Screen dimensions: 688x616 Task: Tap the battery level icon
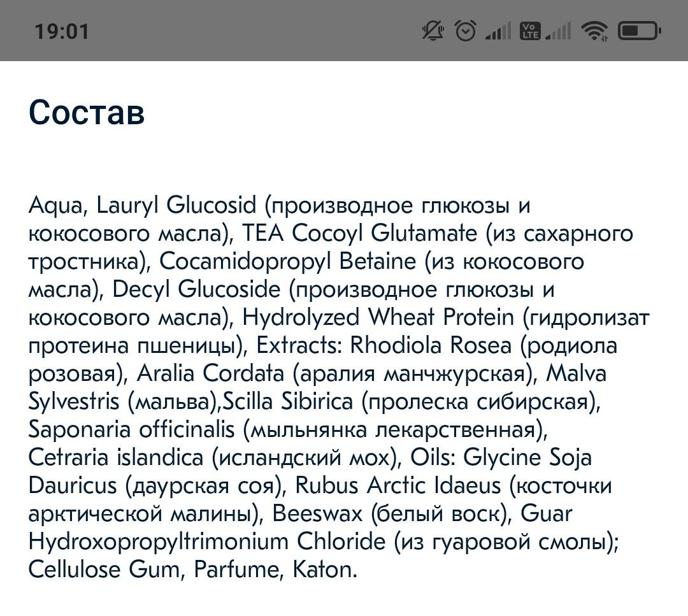tap(640, 31)
